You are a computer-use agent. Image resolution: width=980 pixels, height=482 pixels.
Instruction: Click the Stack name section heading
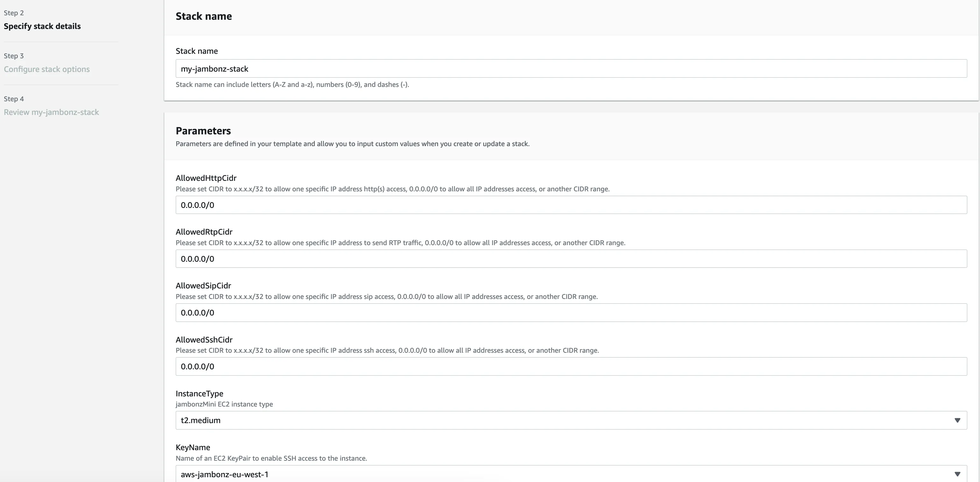[x=203, y=16]
